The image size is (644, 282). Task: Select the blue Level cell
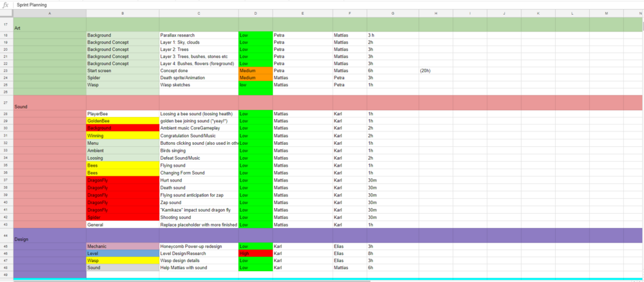click(122, 253)
